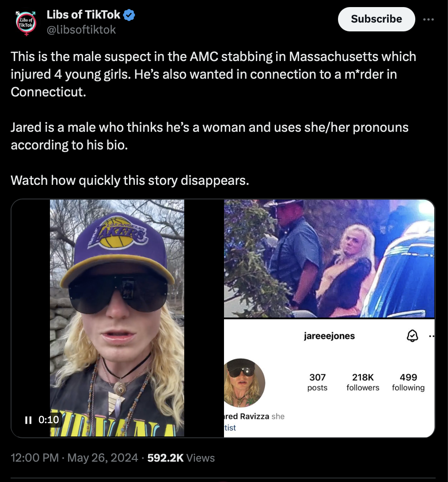Click the Subscribe button
448x482 pixels.
(x=376, y=19)
